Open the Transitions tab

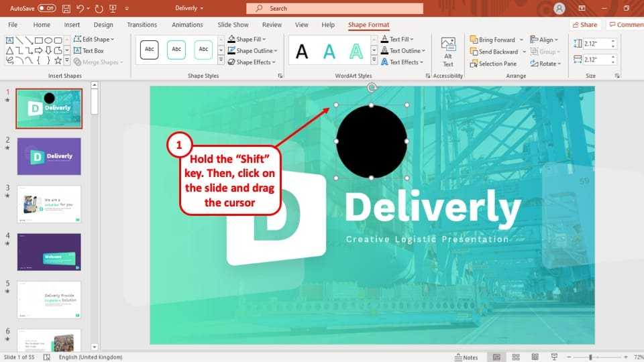[x=142, y=25]
